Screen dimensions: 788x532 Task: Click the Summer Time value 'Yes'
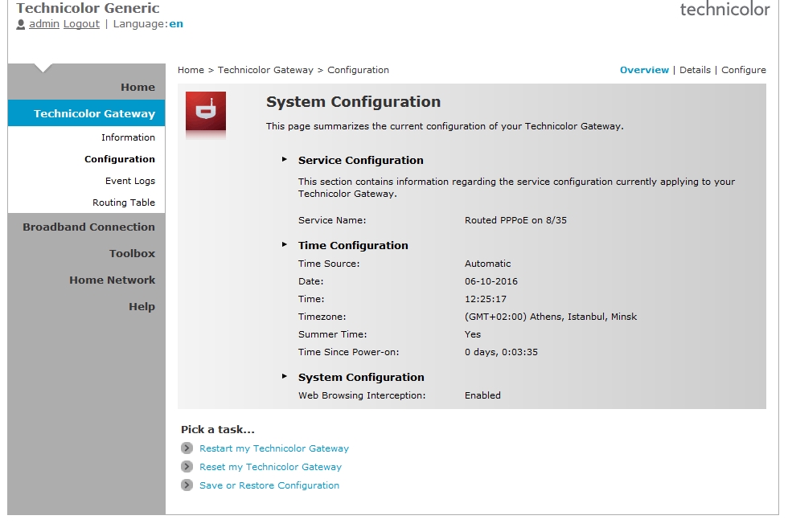pyautogui.click(x=473, y=334)
